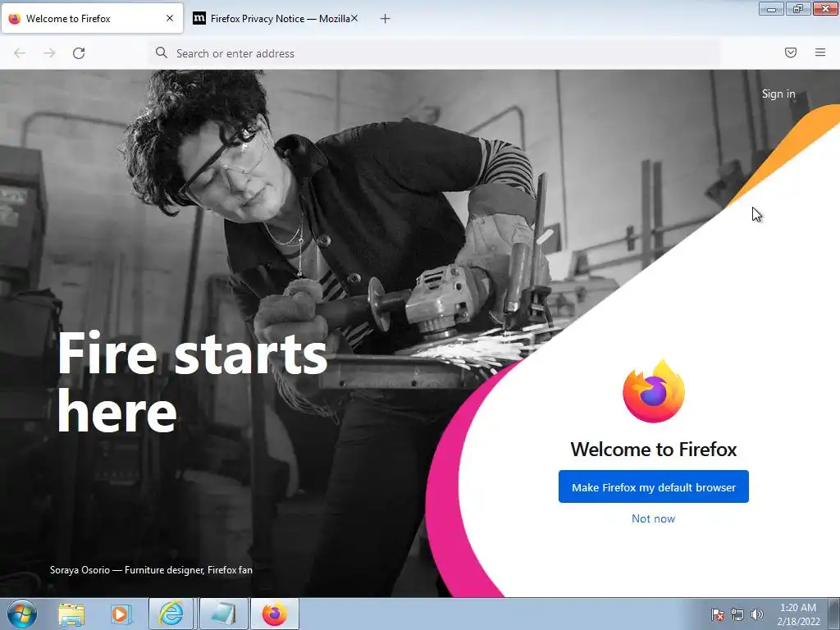Image resolution: width=840 pixels, height=630 pixels.
Task: Reload the current page
Action: [x=79, y=53]
